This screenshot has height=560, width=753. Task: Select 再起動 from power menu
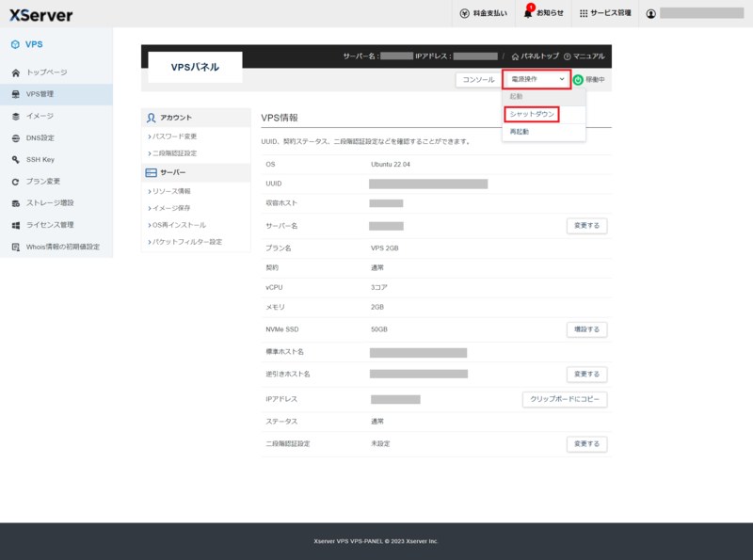(x=544, y=132)
